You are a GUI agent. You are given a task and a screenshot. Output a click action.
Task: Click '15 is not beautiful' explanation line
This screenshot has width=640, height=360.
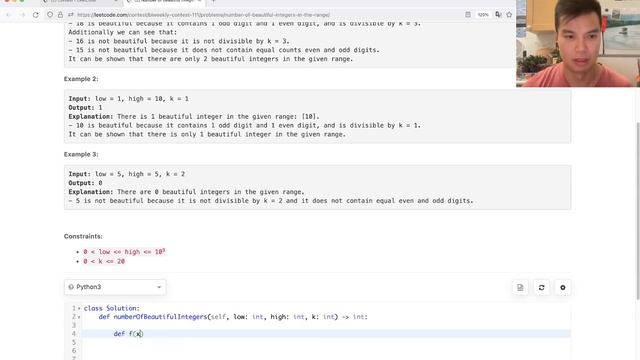pos(224,50)
